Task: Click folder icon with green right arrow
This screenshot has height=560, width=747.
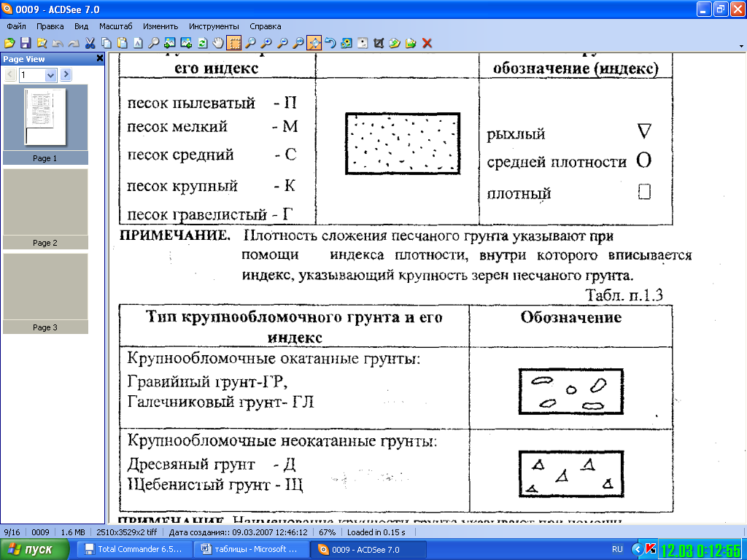Action: click(x=411, y=43)
